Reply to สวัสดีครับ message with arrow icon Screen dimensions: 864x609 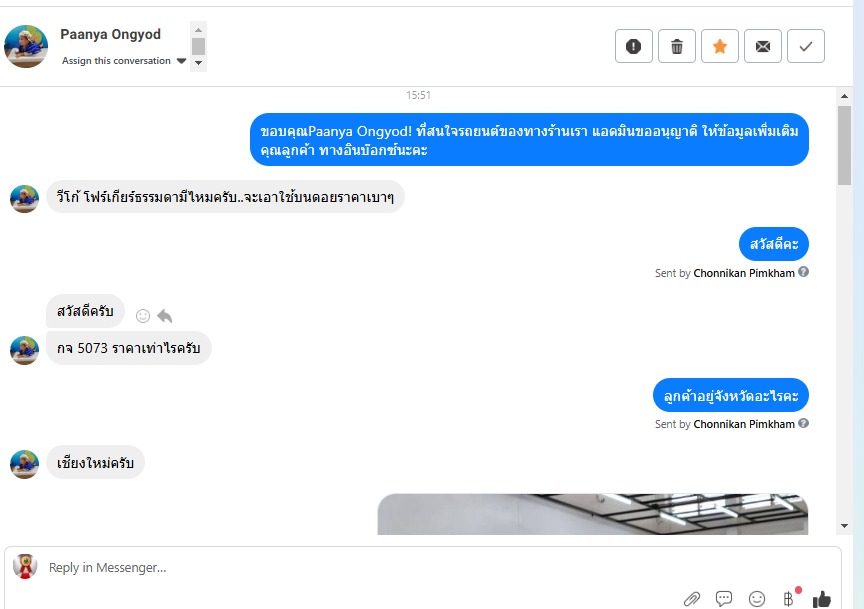(164, 316)
